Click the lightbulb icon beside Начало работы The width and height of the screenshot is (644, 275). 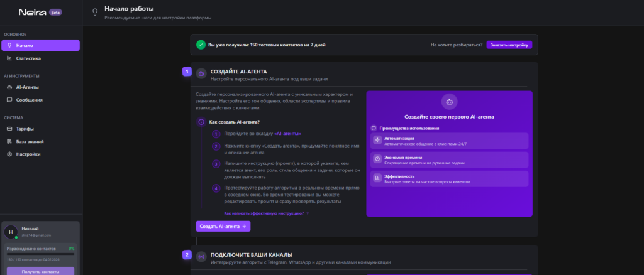[x=95, y=12]
